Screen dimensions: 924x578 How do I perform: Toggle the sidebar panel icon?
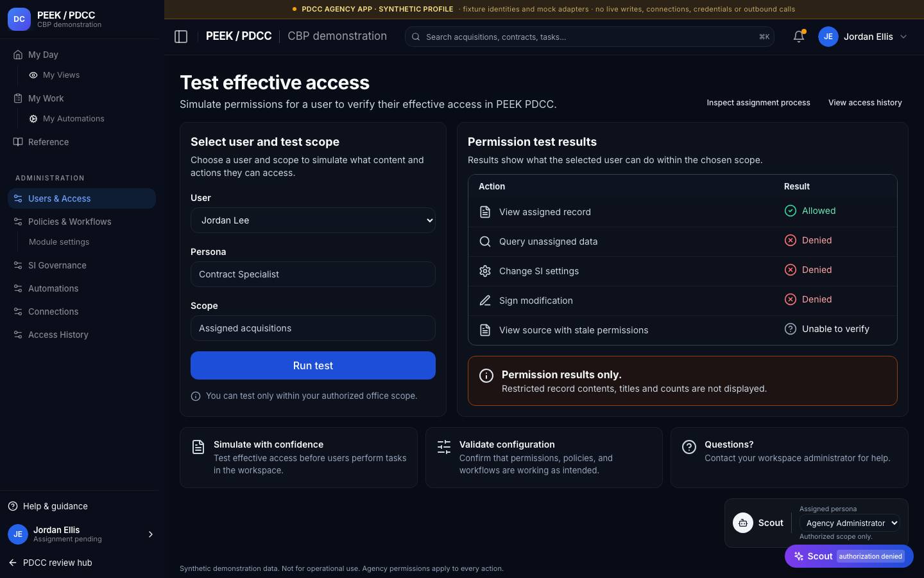tap(181, 37)
